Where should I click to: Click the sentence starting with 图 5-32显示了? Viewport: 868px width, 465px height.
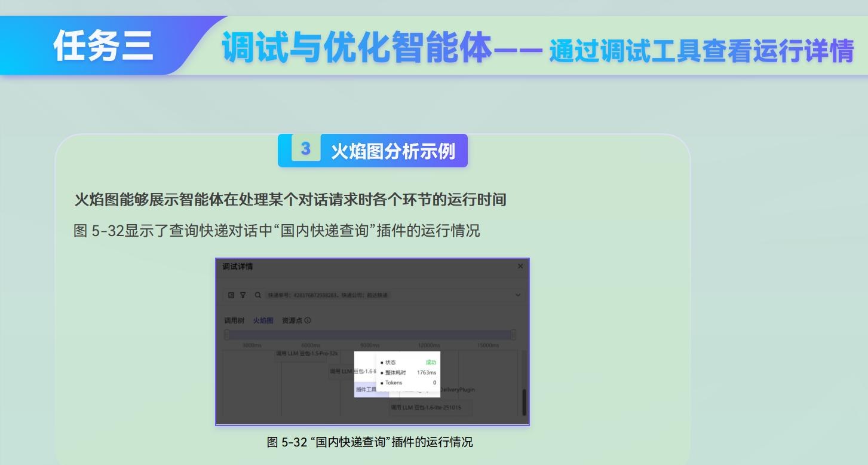click(277, 231)
